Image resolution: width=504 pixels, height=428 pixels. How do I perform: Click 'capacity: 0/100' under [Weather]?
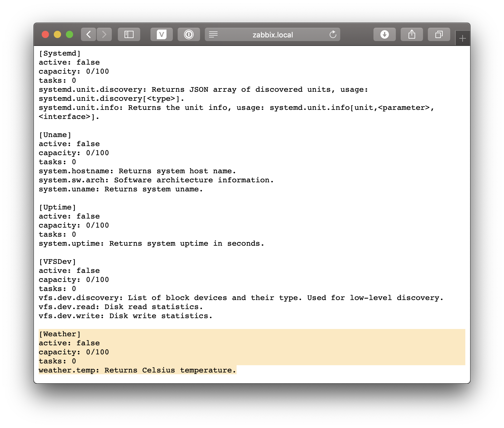click(74, 352)
